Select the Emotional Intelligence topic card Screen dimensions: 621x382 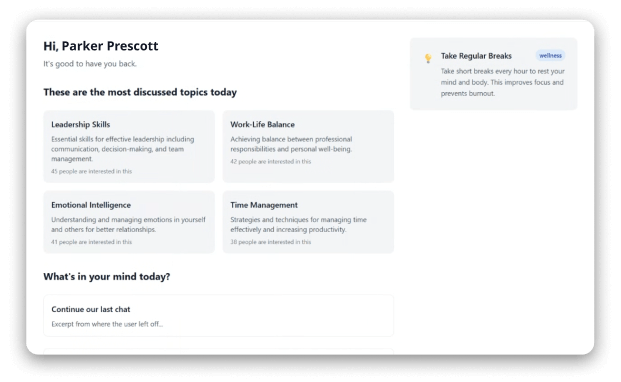tap(129, 222)
